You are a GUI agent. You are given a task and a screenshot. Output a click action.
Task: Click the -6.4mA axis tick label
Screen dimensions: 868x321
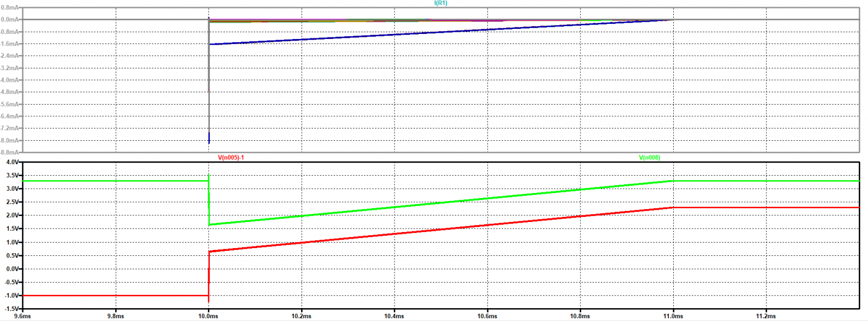pyautogui.click(x=10, y=116)
